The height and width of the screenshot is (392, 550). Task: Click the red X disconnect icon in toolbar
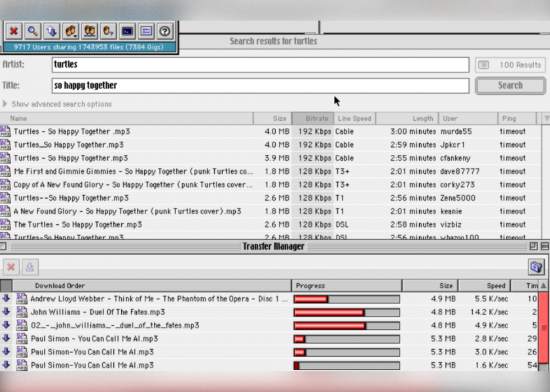point(14,31)
